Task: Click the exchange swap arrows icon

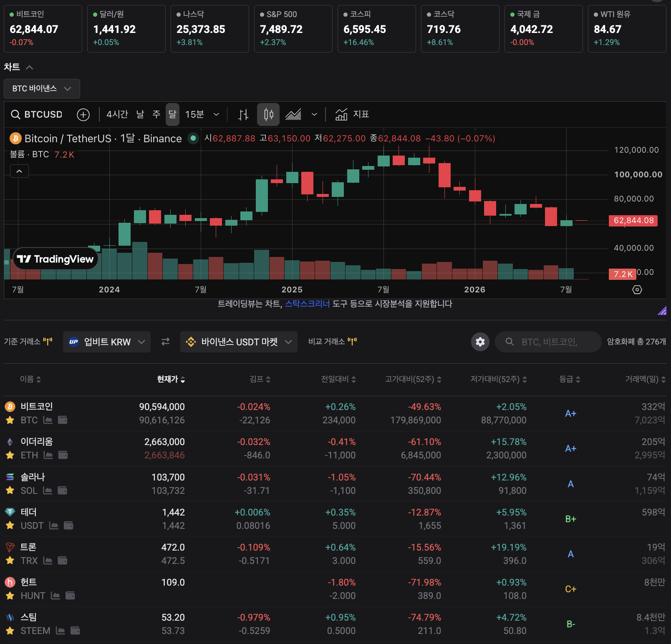Action: [166, 342]
